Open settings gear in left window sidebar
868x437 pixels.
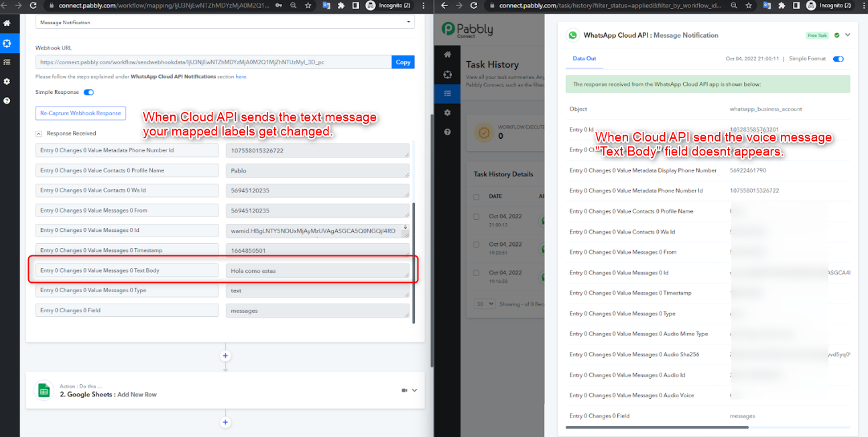[7, 81]
